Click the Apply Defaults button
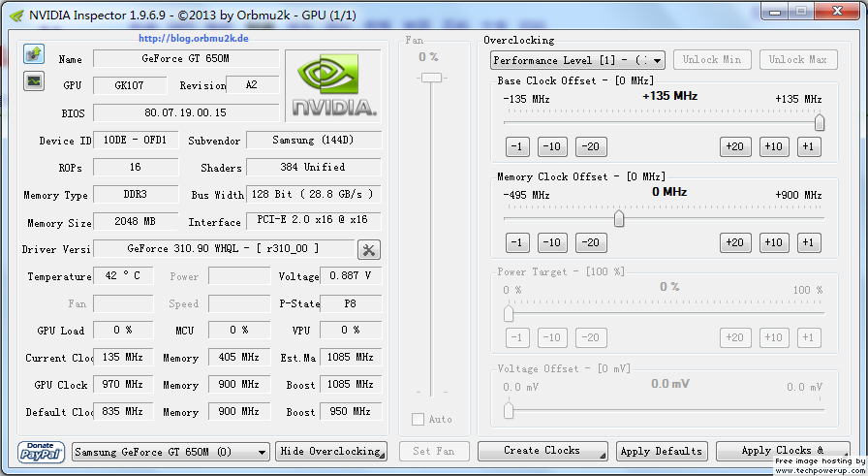Image resolution: width=868 pixels, height=476 pixels. (662, 452)
